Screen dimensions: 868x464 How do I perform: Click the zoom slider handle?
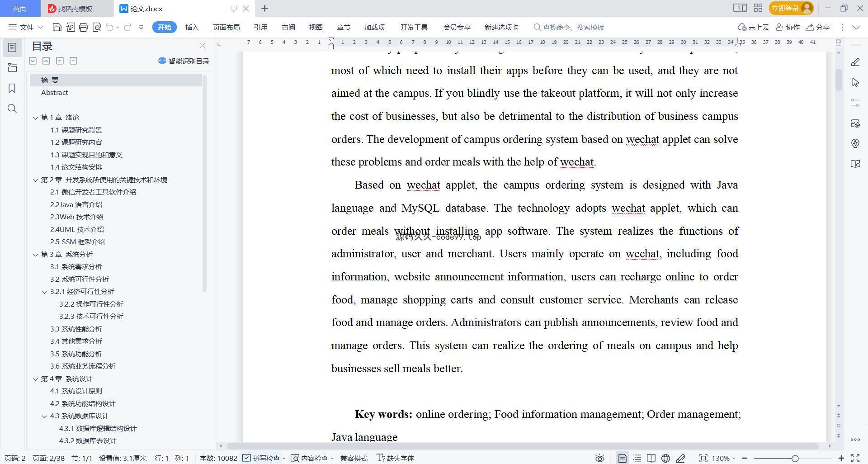[x=795, y=458]
